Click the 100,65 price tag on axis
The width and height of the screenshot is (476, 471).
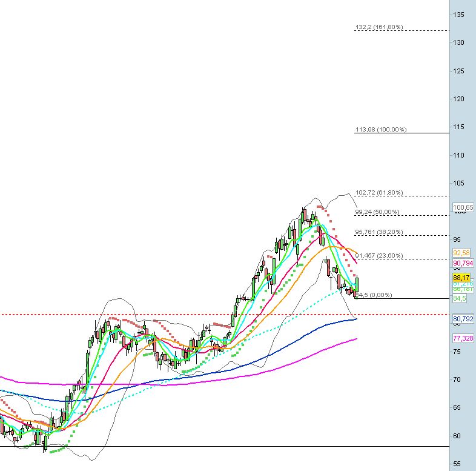[x=463, y=207]
